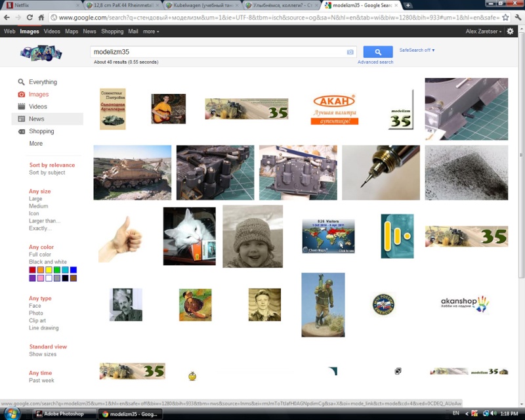Viewport: 525px width, 420px height.
Task: Switch to the Netflix tab
Action: click(43, 5)
